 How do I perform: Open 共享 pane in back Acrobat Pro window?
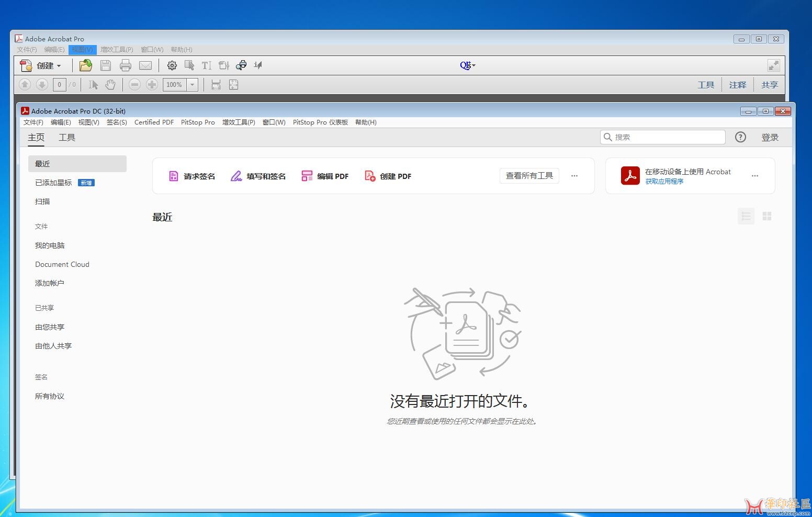(770, 85)
